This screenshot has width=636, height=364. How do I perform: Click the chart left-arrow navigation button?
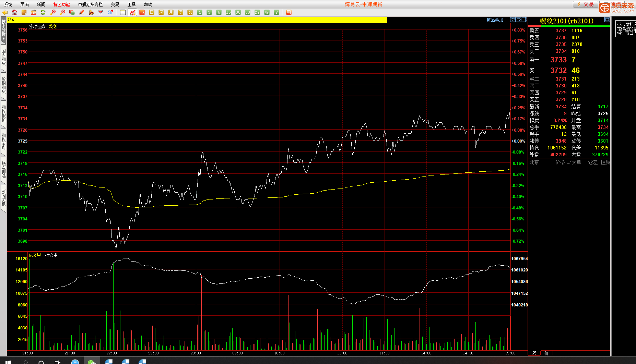point(513,20)
